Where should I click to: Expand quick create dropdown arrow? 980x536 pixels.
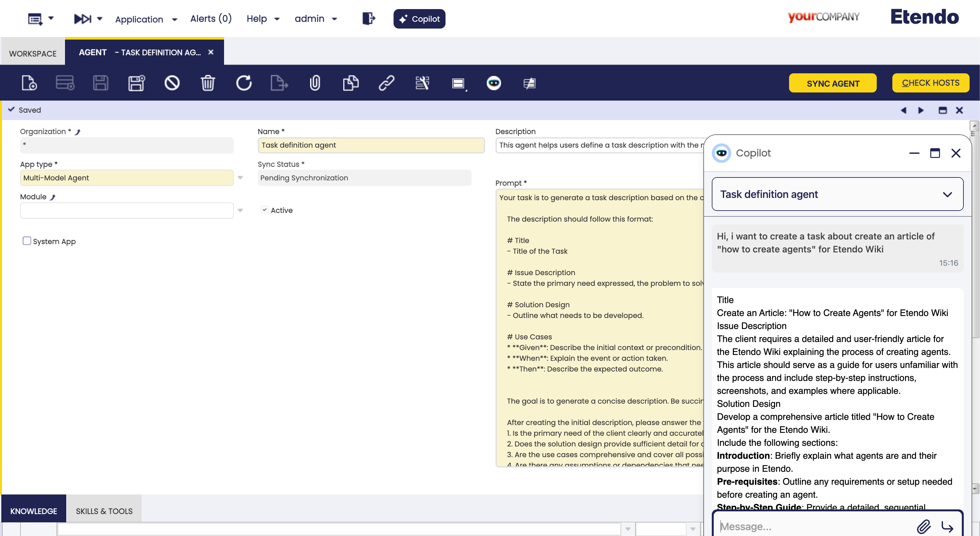click(51, 18)
